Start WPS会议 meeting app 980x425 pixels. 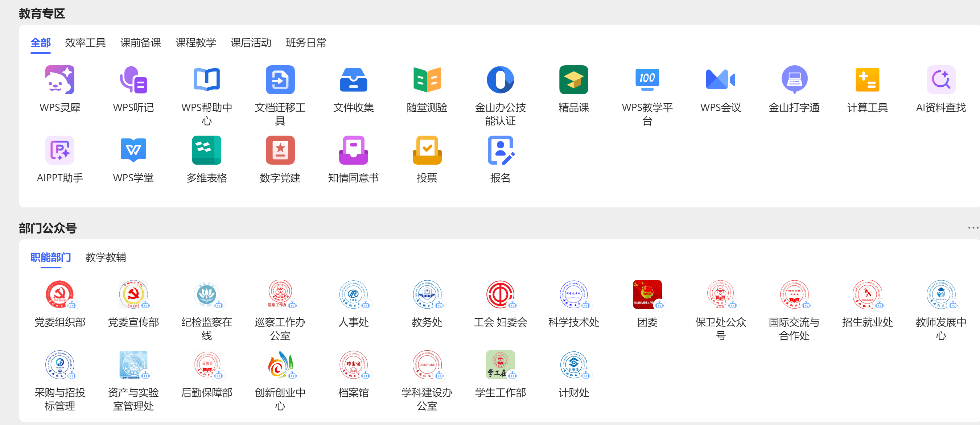721,80
